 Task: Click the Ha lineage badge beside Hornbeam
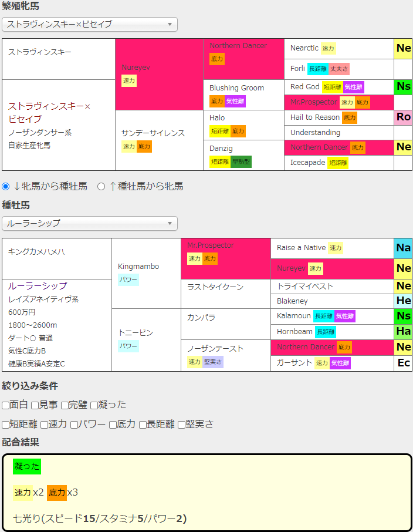pos(403,332)
